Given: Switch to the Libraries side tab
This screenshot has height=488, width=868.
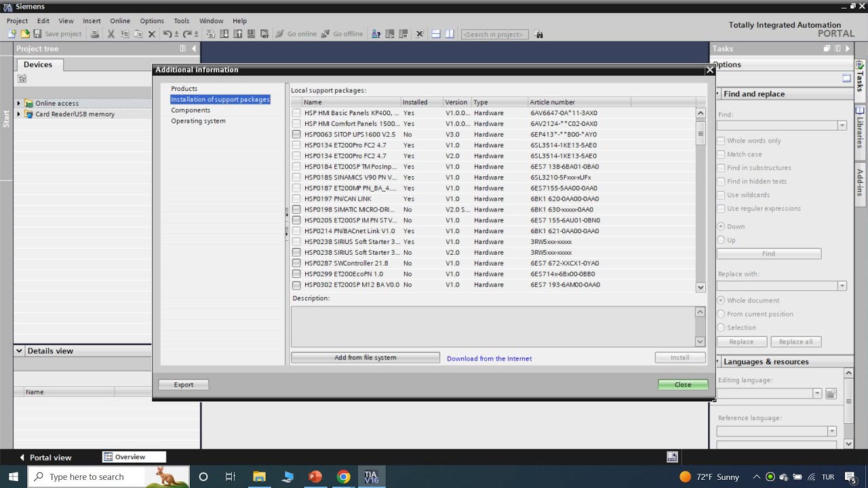Looking at the screenshot, I should pos(860,127).
